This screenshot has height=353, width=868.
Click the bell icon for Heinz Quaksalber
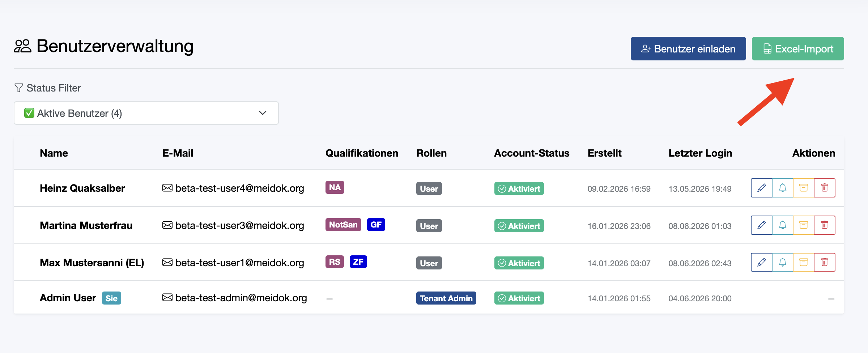(x=782, y=188)
